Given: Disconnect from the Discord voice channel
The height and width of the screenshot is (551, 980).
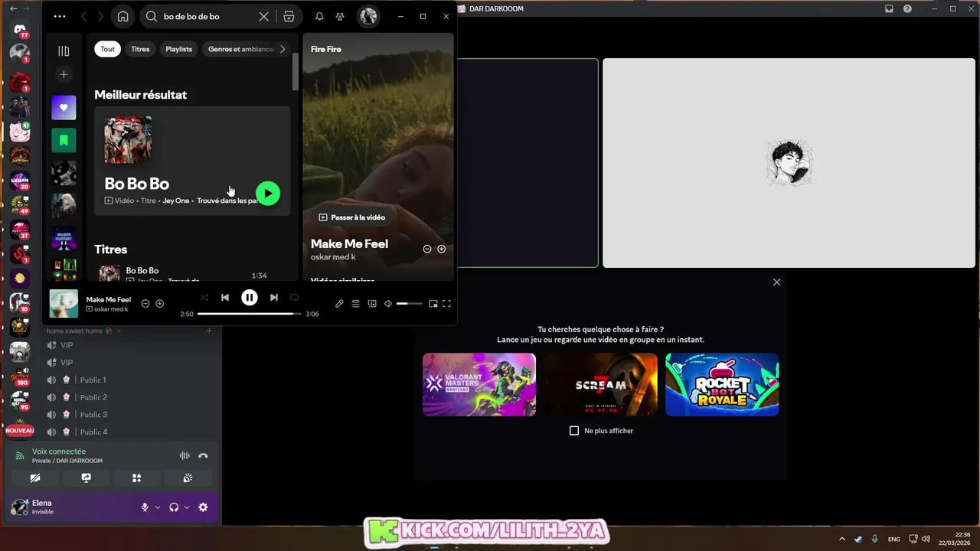Looking at the screenshot, I should 203,456.
